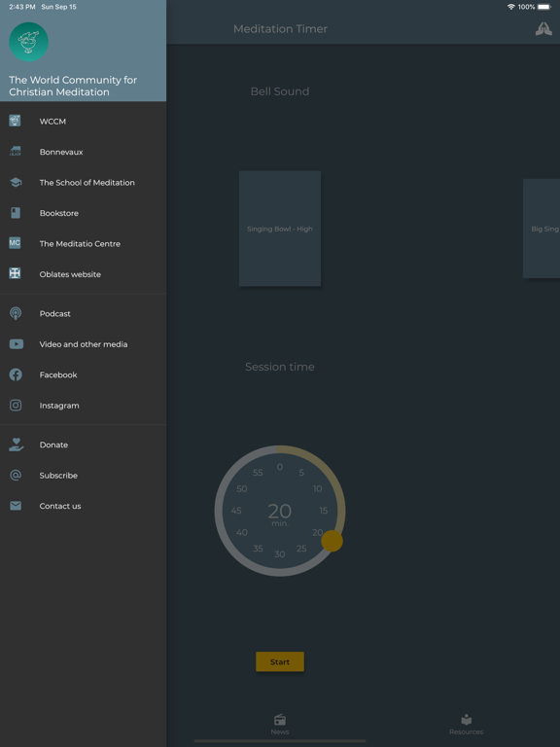Viewport: 560px width, 747px height.
Task: Open the Facebook logo icon
Action: click(16, 374)
